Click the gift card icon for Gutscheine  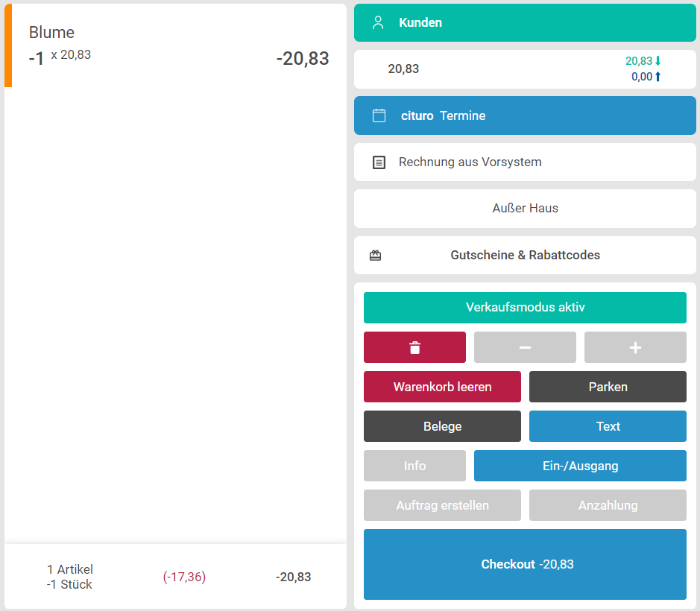376,255
